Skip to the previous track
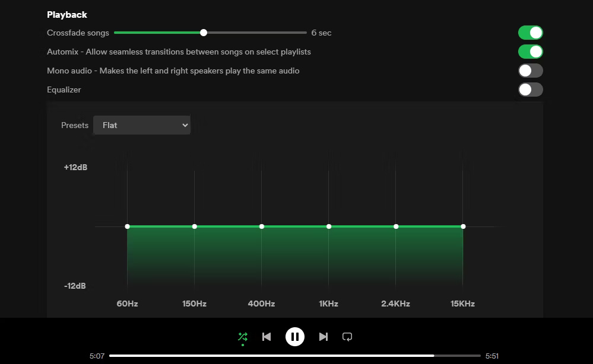This screenshot has height=364, width=593. (267, 336)
